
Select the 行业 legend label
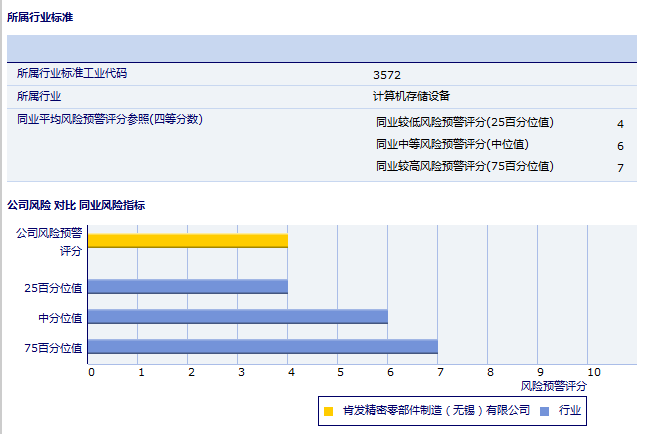pyautogui.click(x=569, y=411)
